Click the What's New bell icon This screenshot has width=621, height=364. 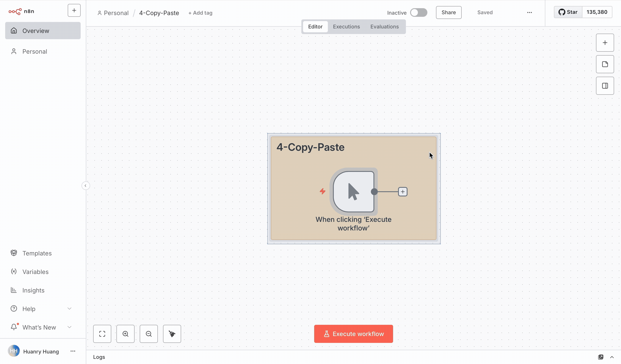click(x=14, y=327)
